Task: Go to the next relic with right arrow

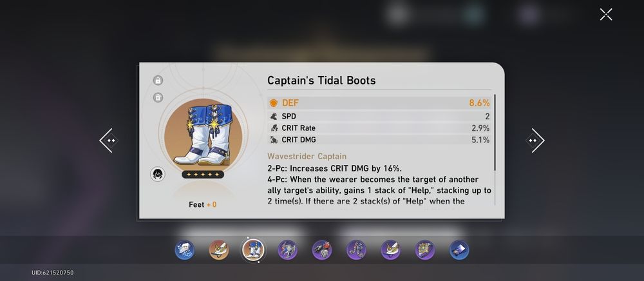Action: [535, 140]
